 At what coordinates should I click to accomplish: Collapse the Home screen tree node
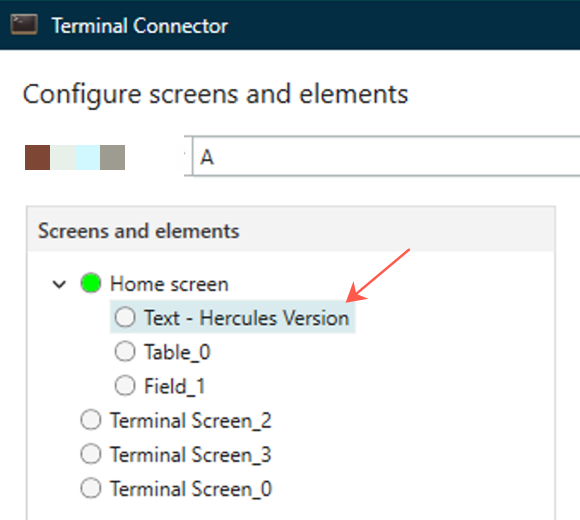point(59,284)
